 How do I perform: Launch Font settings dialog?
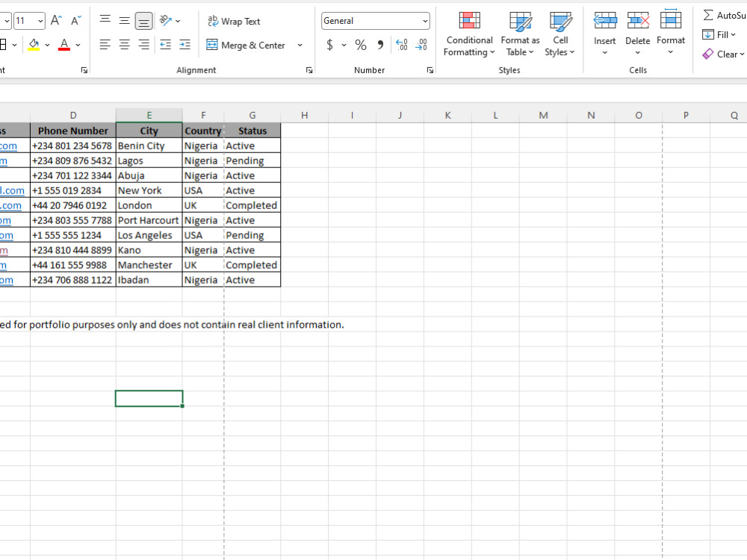coord(84,70)
